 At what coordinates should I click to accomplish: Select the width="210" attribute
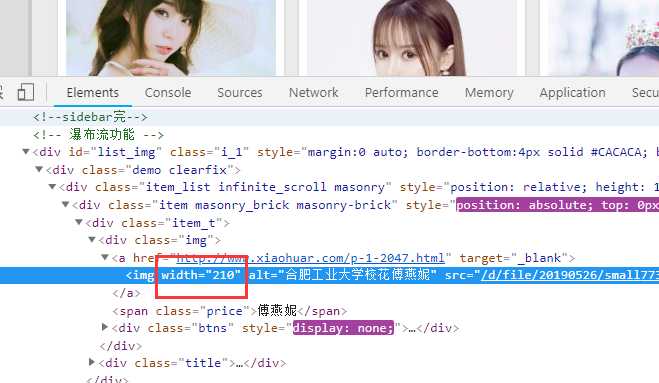(201, 275)
